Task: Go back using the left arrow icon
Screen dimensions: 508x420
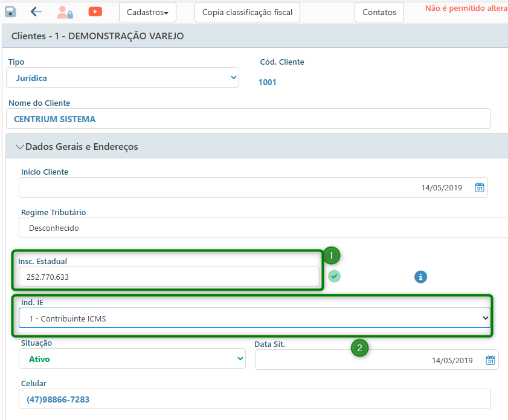Action: click(x=36, y=11)
